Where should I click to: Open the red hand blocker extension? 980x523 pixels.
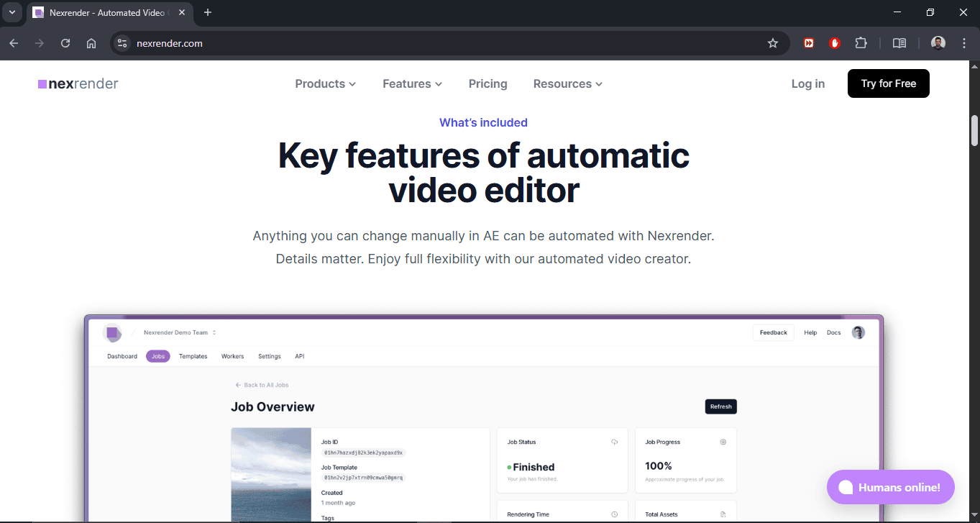click(x=835, y=43)
